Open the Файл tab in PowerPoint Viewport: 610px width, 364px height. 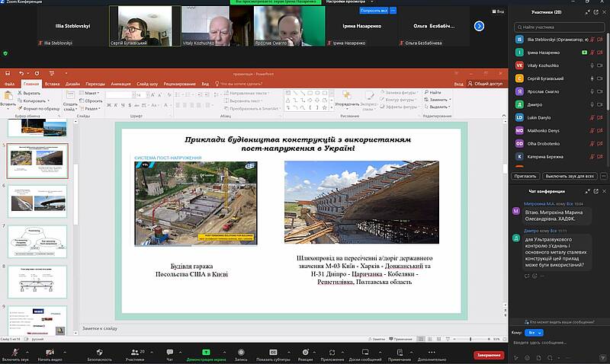click(9, 84)
